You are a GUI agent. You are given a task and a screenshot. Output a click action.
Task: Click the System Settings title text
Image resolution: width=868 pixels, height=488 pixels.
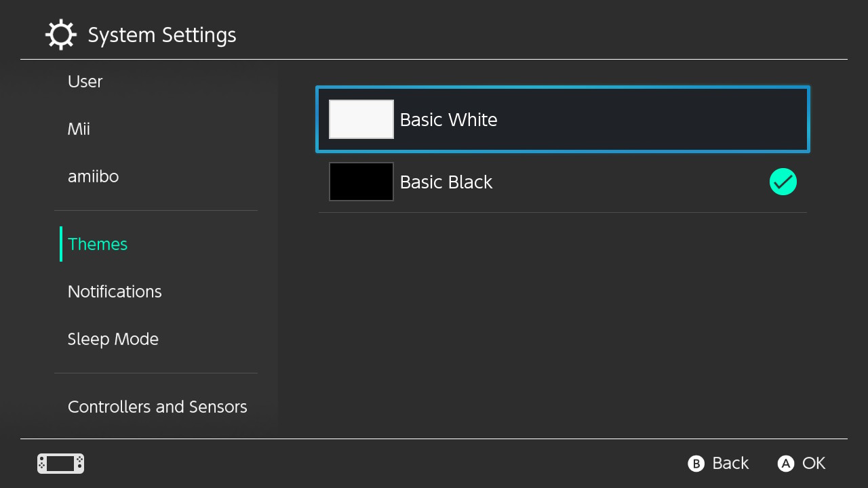(x=162, y=35)
